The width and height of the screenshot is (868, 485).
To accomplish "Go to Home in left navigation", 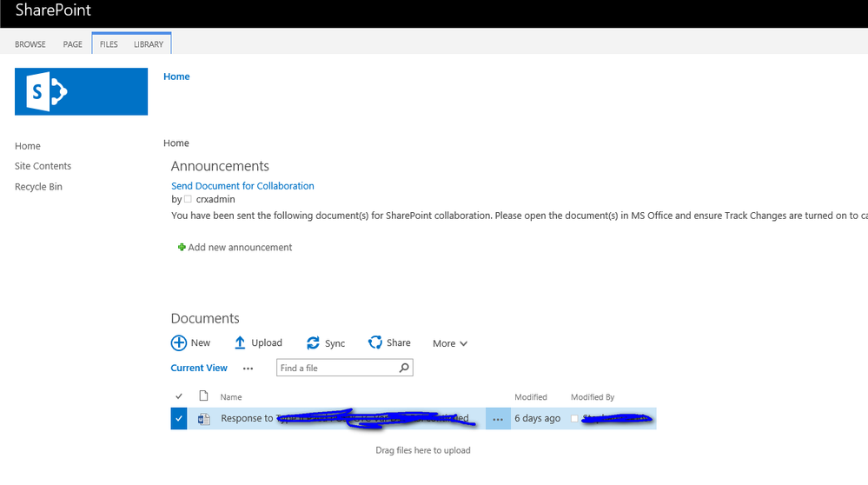I will [28, 146].
